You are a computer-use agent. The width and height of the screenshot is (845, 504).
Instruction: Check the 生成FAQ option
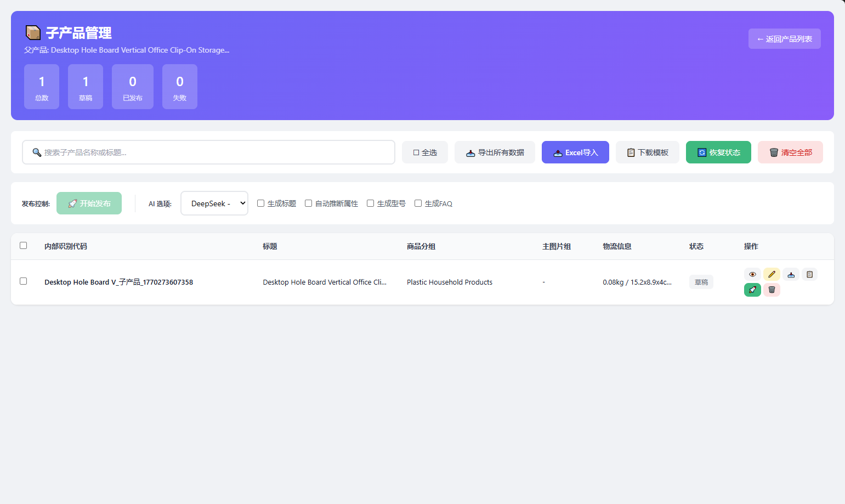coord(418,203)
